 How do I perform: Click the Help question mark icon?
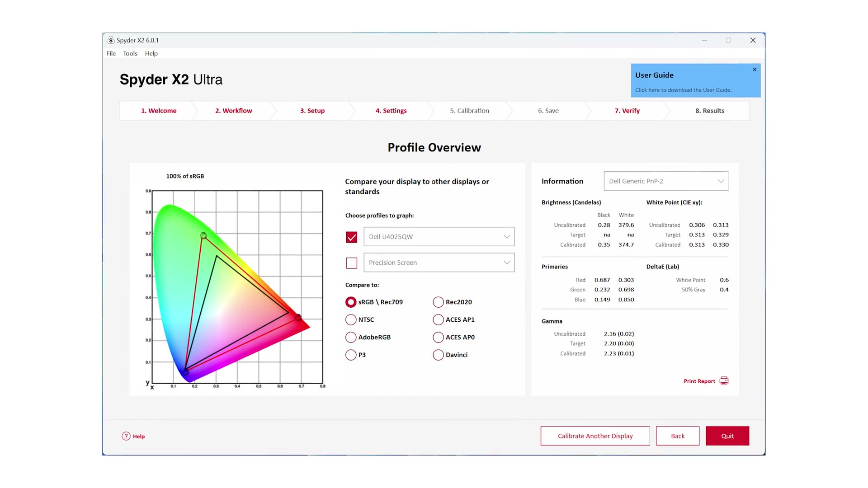click(x=126, y=436)
